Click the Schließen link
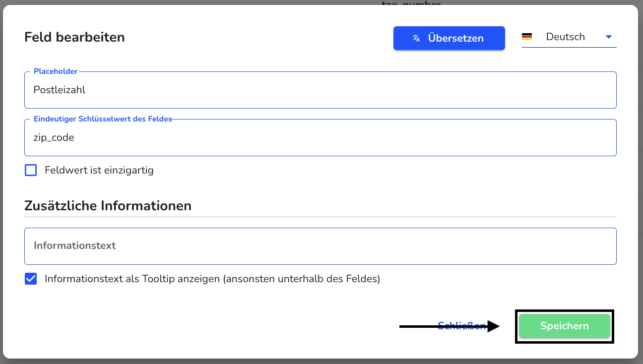 461,326
